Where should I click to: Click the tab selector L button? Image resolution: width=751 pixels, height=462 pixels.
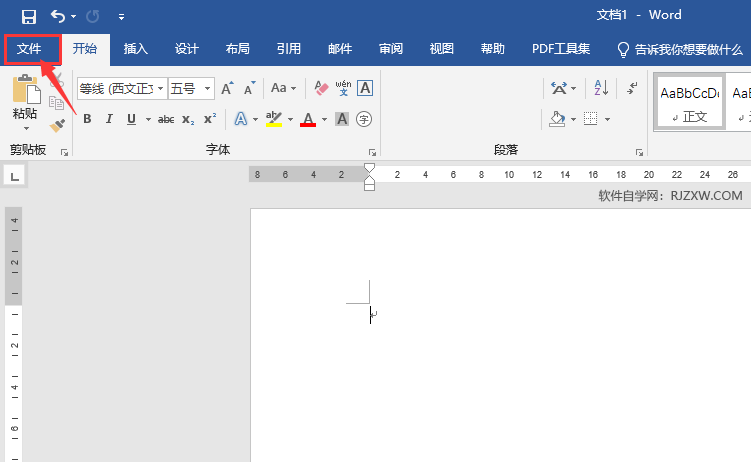point(14,176)
